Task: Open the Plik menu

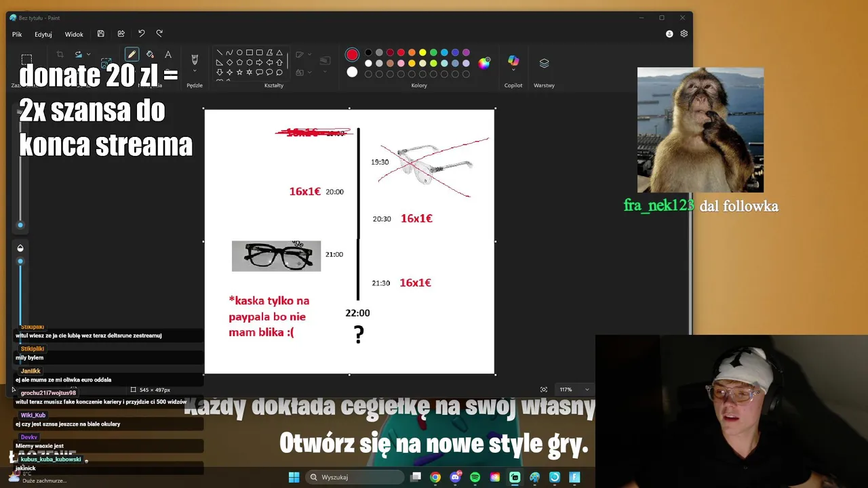Action: 17,35
